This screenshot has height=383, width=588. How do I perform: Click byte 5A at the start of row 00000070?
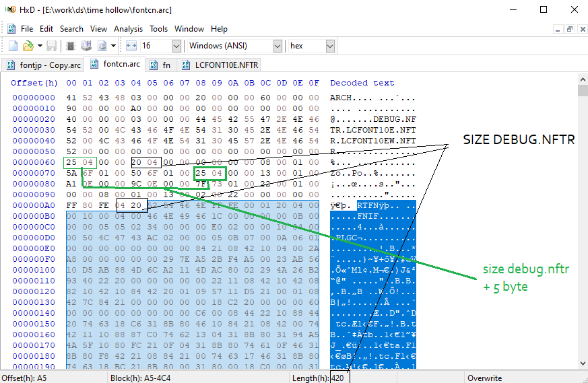(x=71, y=173)
